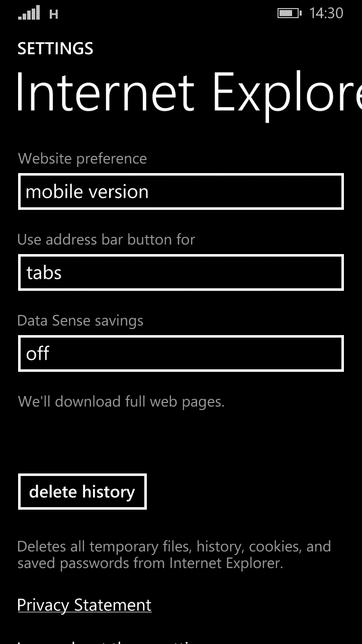This screenshot has width=362, height=644.
Task: Expand the address bar button dropdown showing tabs
Action: point(181,273)
